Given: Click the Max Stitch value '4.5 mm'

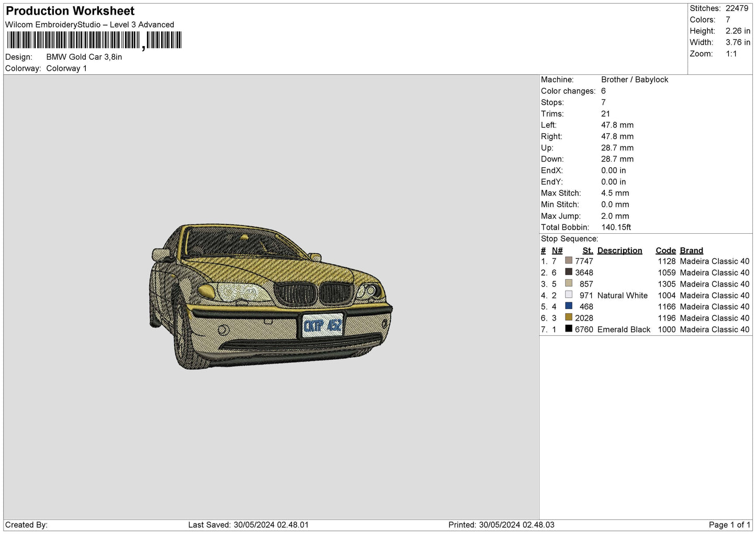Looking at the screenshot, I should [615, 193].
